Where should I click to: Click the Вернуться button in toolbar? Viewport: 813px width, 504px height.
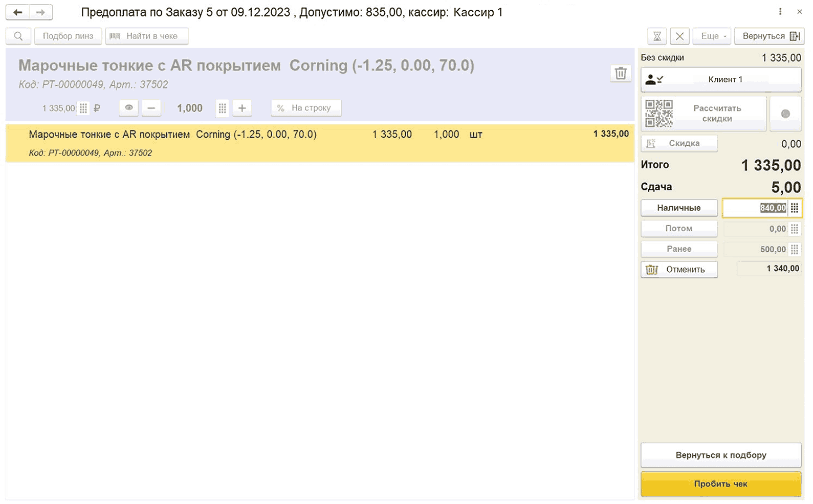(x=770, y=36)
